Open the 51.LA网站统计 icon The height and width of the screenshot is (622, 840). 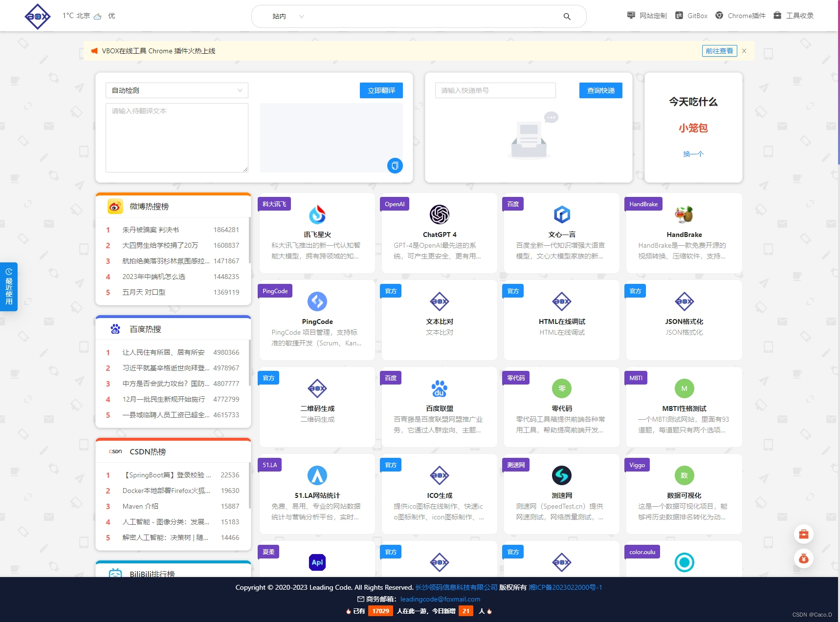317,475
